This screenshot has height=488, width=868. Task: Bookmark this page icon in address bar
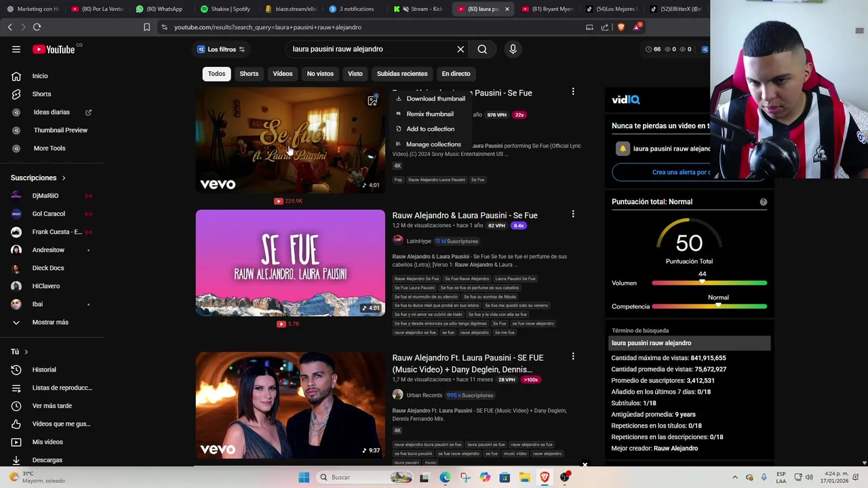tap(146, 27)
